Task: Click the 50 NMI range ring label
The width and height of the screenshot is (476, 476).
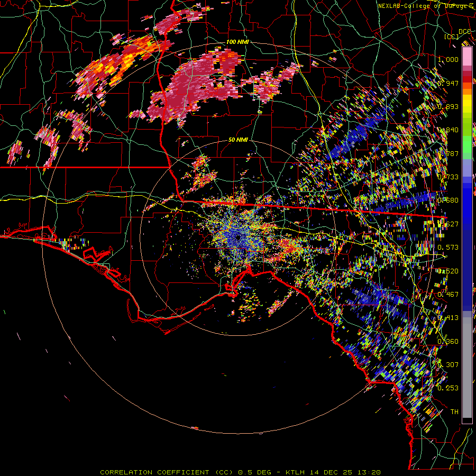Action: pos(238,140)
